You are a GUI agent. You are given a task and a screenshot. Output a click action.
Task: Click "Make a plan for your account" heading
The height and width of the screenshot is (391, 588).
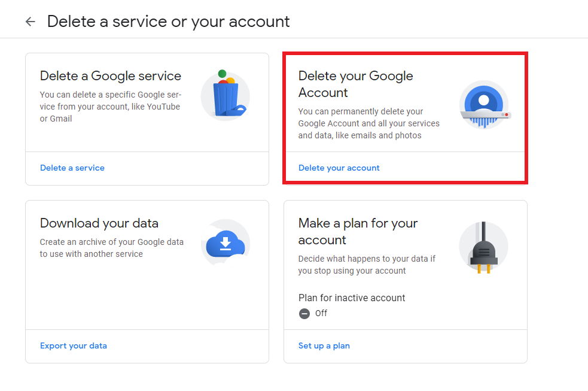(358, 232)
